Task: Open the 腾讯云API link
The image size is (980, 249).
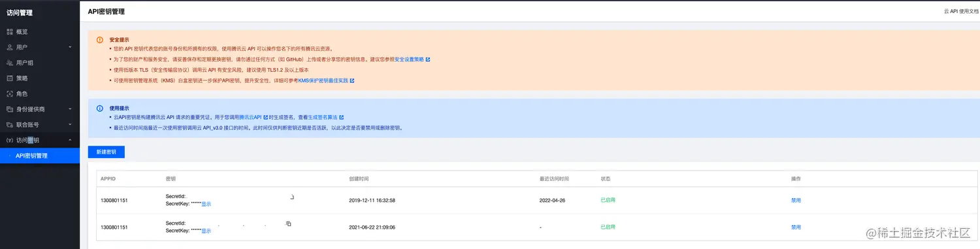Action: 250,117
